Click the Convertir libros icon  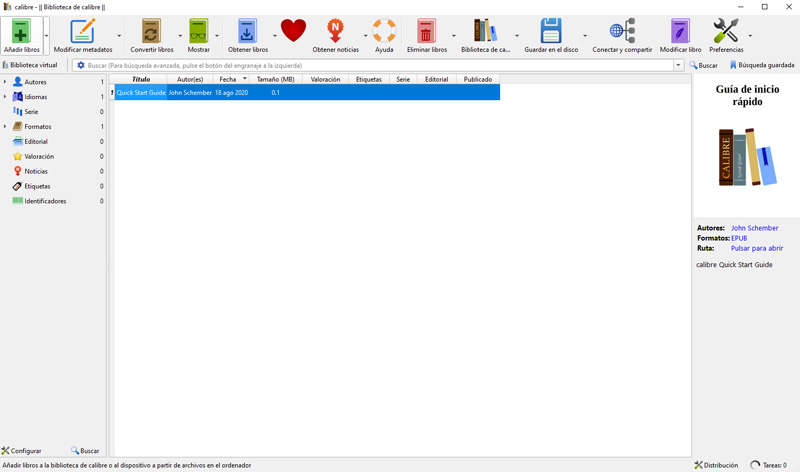coord(151,32)
